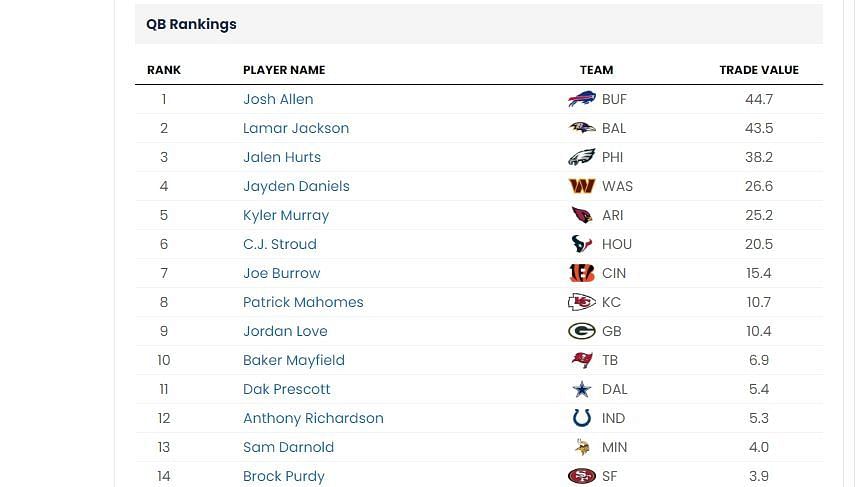This screenshot has height=487, width=865.
Task: Click the PLAYER NAME column header
Action: [284, 70]
